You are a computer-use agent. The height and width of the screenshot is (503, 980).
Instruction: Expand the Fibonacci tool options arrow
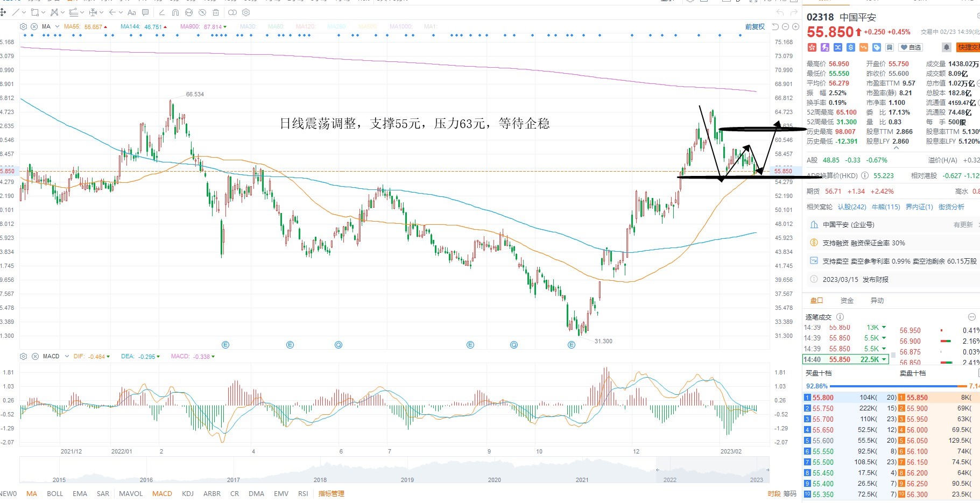[82, 12]
